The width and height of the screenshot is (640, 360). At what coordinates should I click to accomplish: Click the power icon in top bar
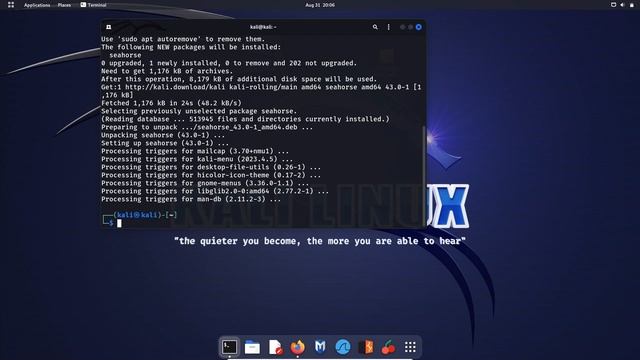[632, 5]
